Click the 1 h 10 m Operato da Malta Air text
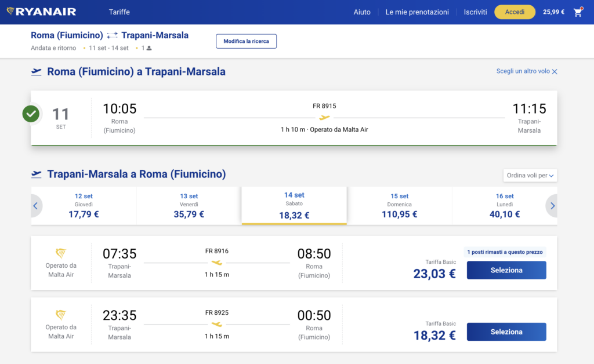 click(x=324, y=129)
